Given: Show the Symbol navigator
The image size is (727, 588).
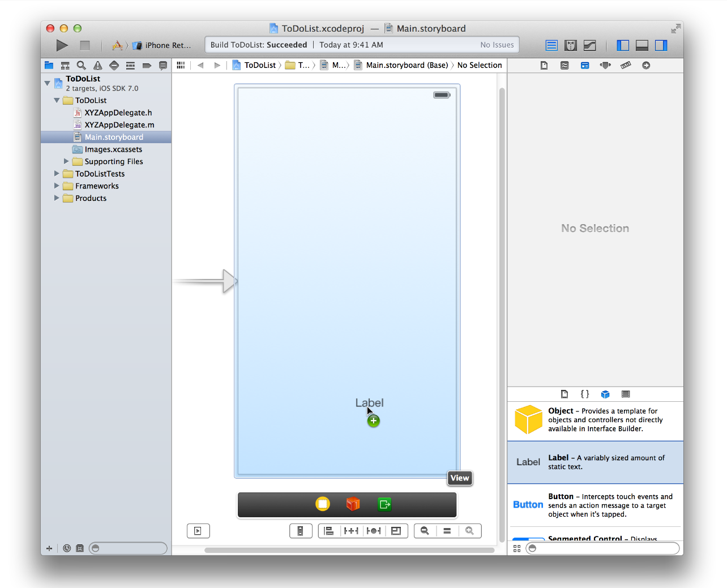Looking at the screenshot, I should pyautogui.click(x=65, y=66).
